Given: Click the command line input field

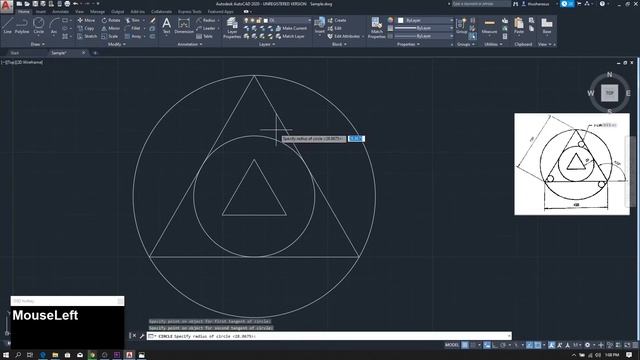Looking at the screenshot, I should 329,336.
